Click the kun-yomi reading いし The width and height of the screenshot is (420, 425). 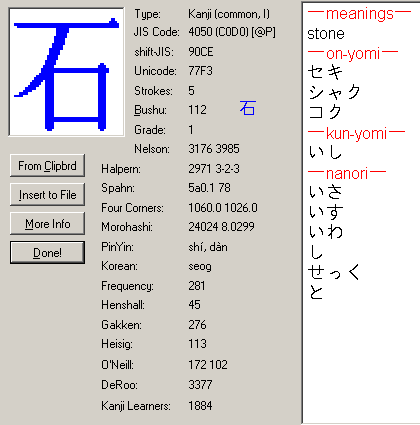click(x=325, y=152)
